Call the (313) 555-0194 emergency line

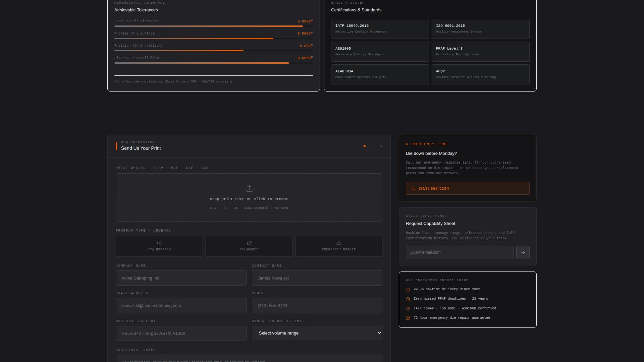(x=467, y=188)
